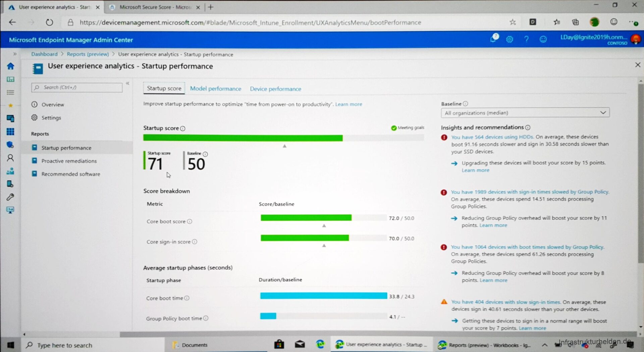This screenshot has width=644, height=352.
Task: Open the remote monitor icon in sidebar
Action: pos(10,210)
